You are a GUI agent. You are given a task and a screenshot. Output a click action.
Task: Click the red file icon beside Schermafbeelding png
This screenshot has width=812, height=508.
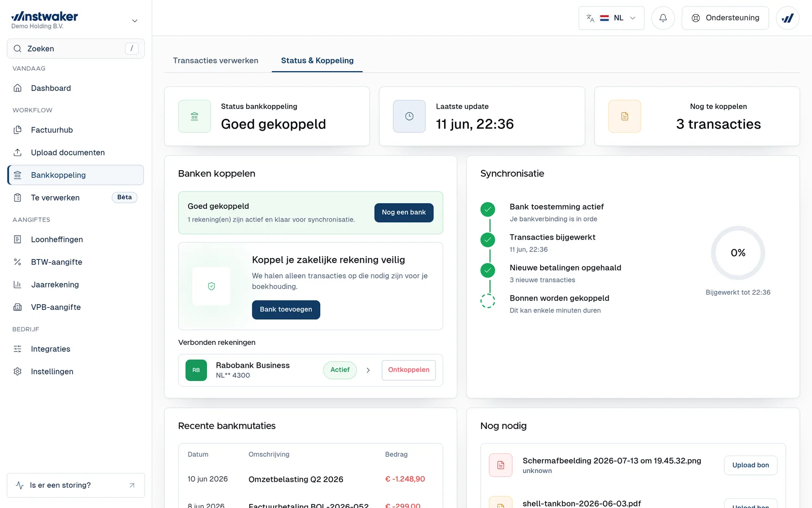[501, 465]
